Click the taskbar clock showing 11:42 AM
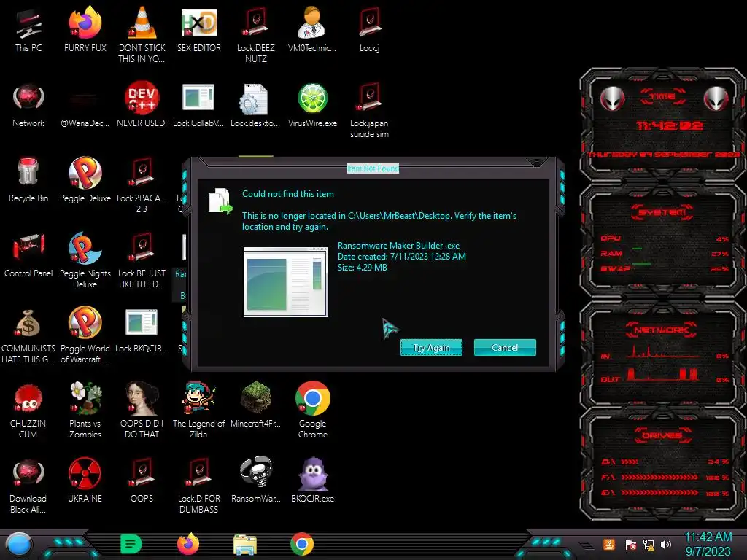This screenshot has height=560, width=747. 708,544
